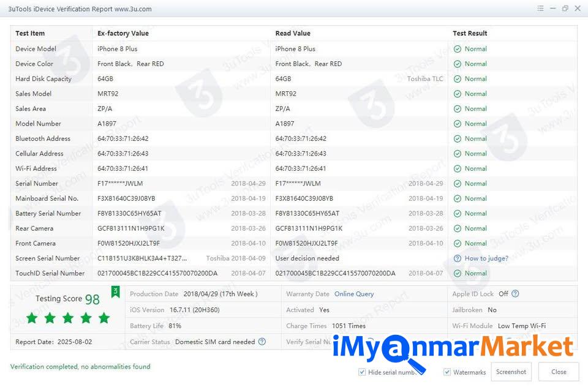Select the Ex-factory MRT92 sales model value
The image size is (588, 390).
point(108,94)
